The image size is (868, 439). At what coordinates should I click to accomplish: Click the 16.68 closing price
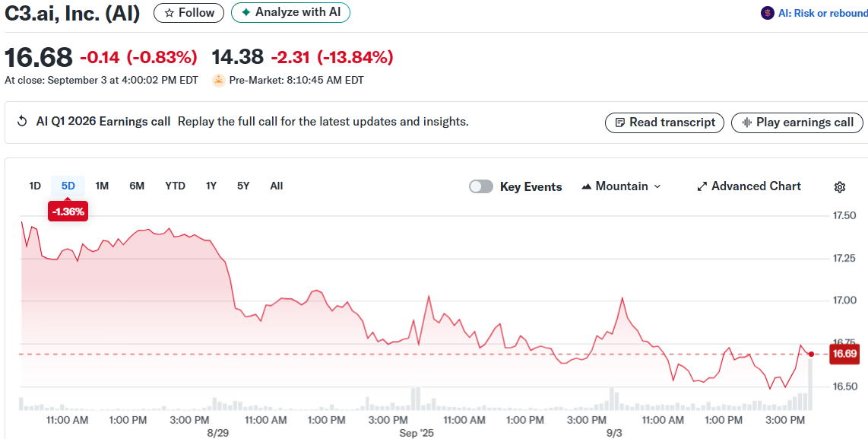point(38,58)
